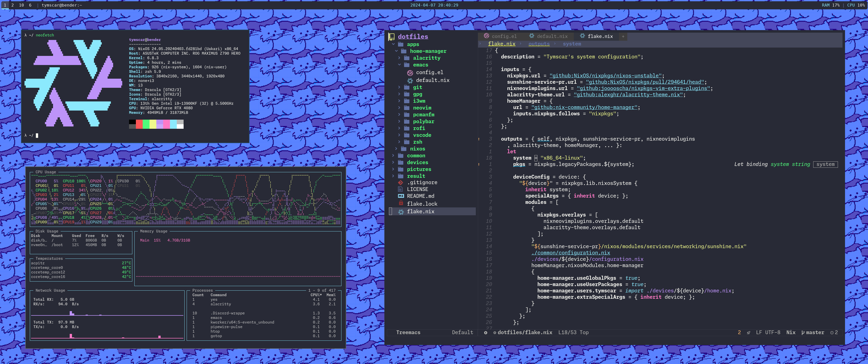Expand the devices folder

393,163
